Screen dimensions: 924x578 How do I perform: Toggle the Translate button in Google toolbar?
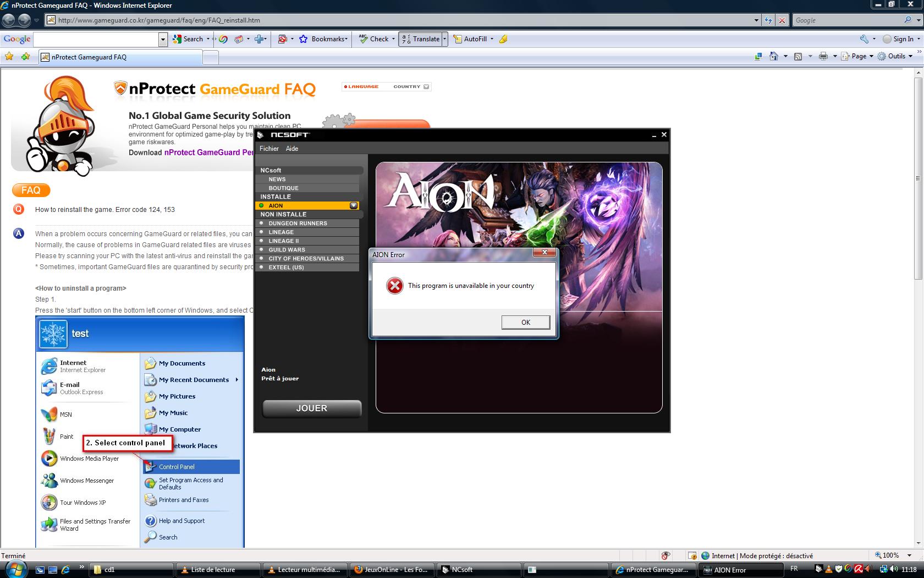[421, 39]
